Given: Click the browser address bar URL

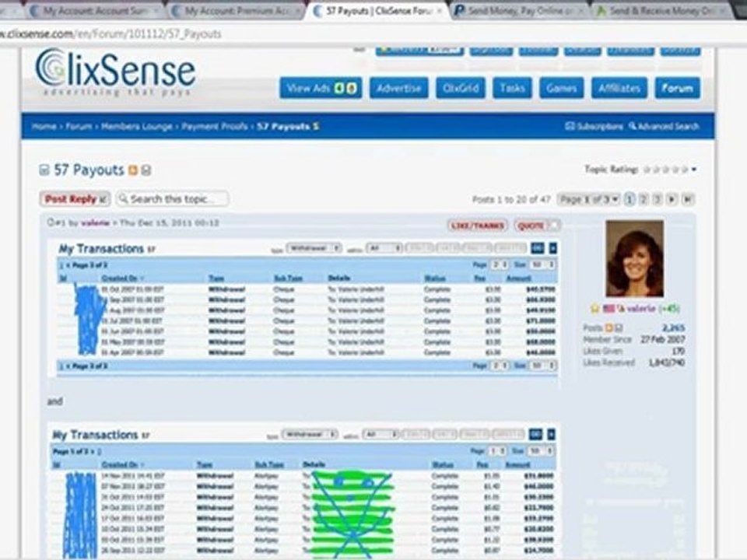Looking at the screenshot, I should 110,33.
